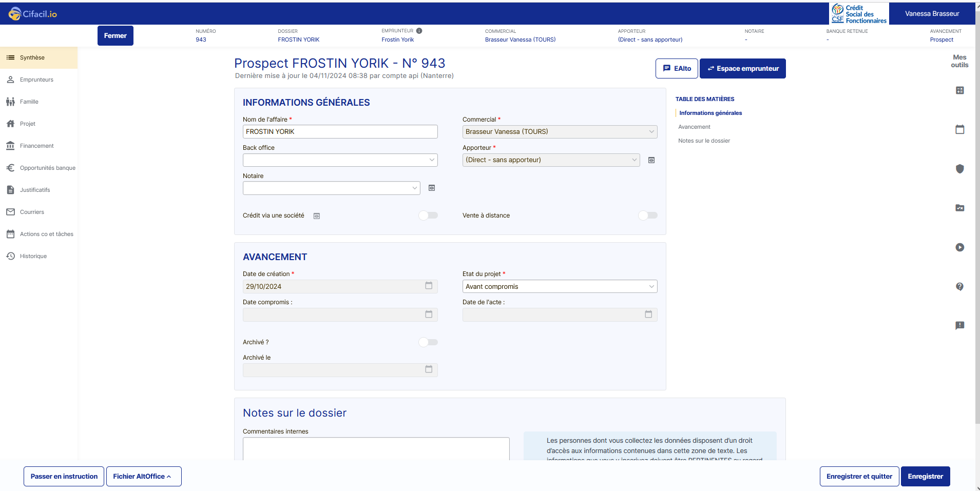Open the calculator tool in Mes outils
980x491 pixels.
click(959, 90)
